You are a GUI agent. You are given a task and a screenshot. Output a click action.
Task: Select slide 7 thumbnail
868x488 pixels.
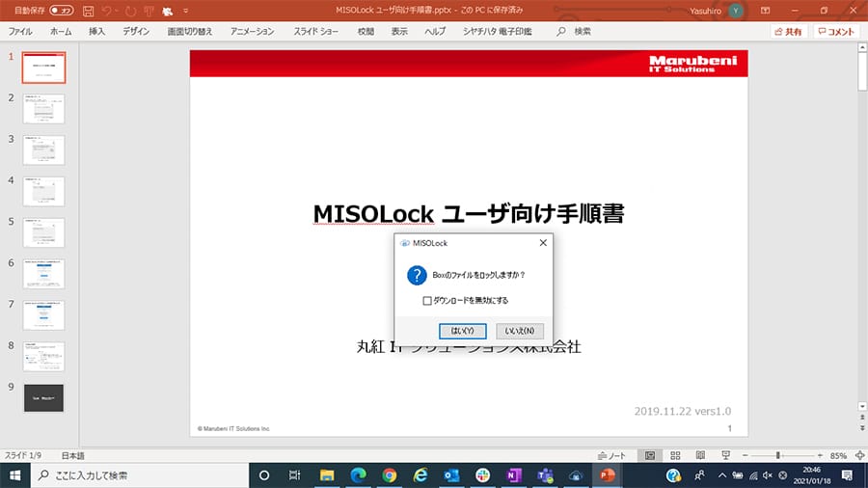click(x=43, y=315)
